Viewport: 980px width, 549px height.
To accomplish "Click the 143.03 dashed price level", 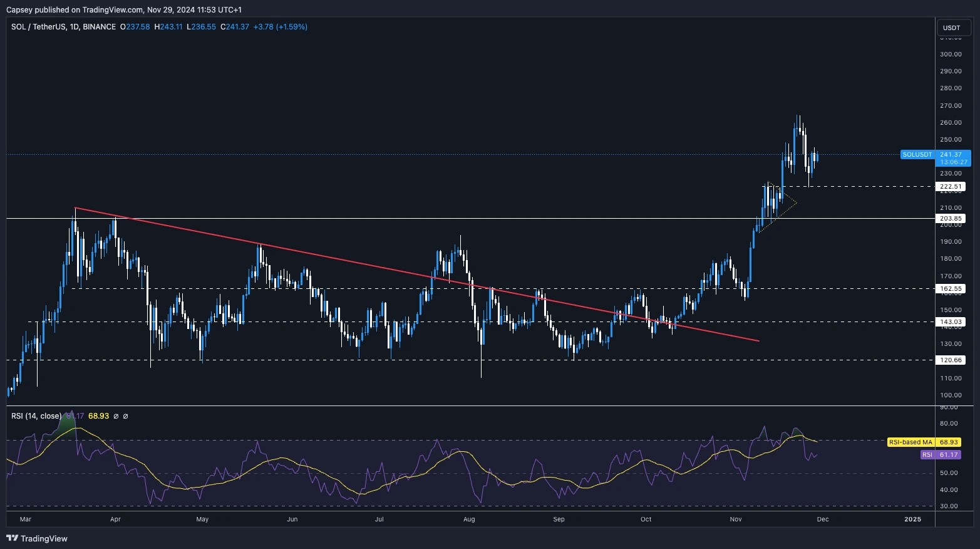I will point(951,322).
